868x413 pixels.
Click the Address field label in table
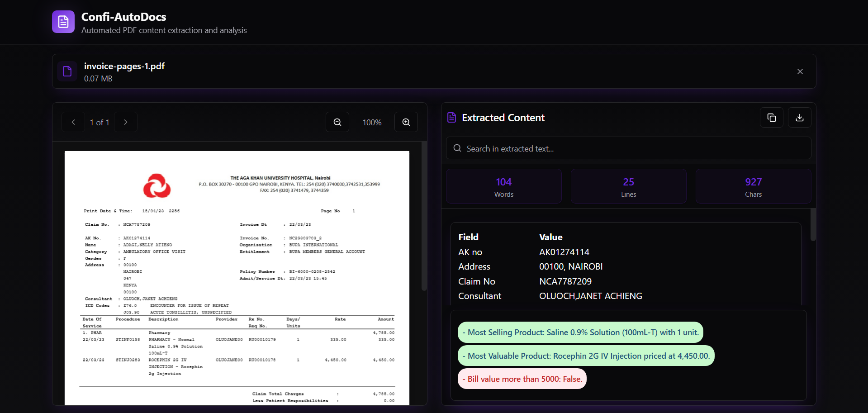(474, 266)
